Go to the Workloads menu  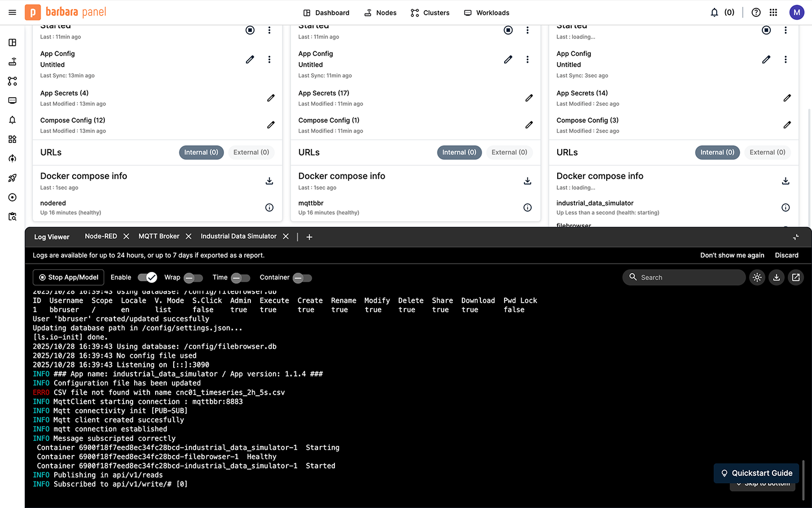tap(487, 12)
